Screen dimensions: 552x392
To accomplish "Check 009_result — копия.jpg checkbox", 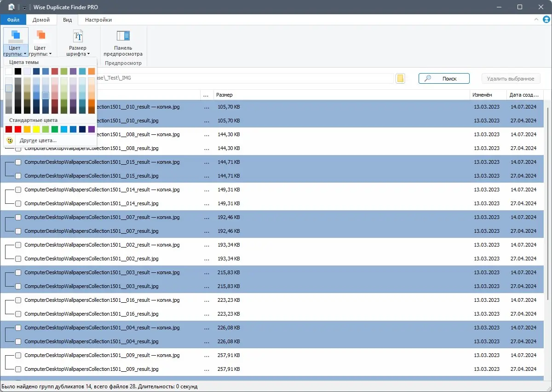I will click(18, 355).
